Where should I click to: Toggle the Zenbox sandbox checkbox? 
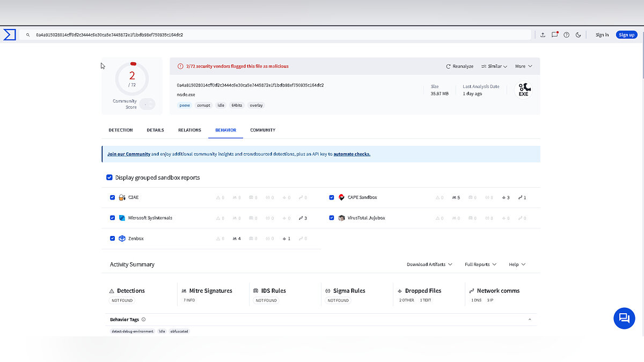pos(112,239)
